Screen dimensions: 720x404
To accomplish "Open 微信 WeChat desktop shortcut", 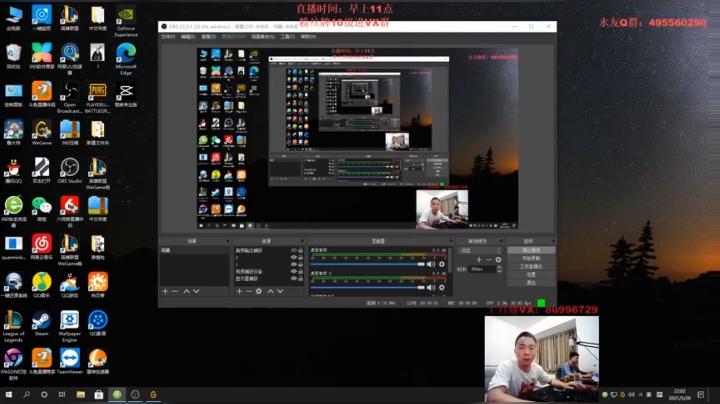I will coord(41,209).
